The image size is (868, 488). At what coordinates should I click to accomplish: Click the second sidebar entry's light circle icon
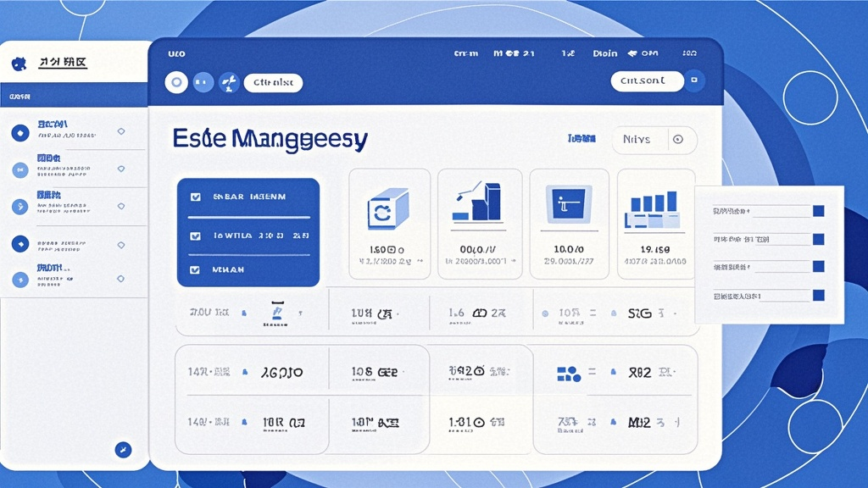click(20, 169)
